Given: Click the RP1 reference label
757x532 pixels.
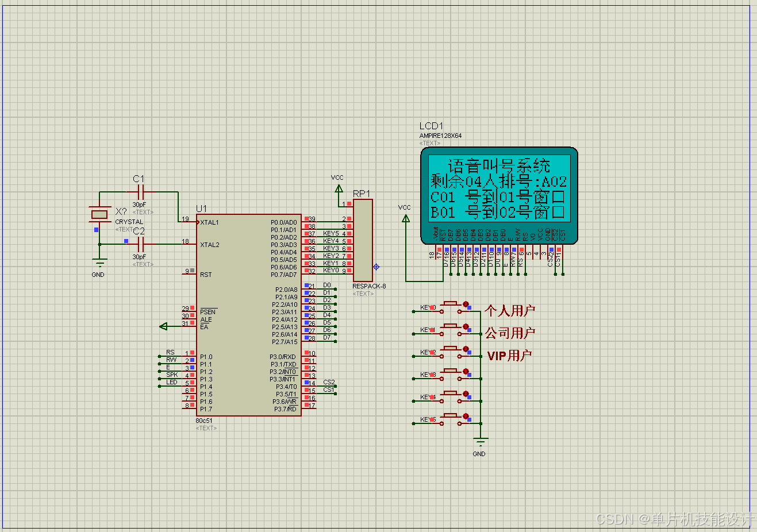Looking at the screenshot, I should tap(362, 194).
